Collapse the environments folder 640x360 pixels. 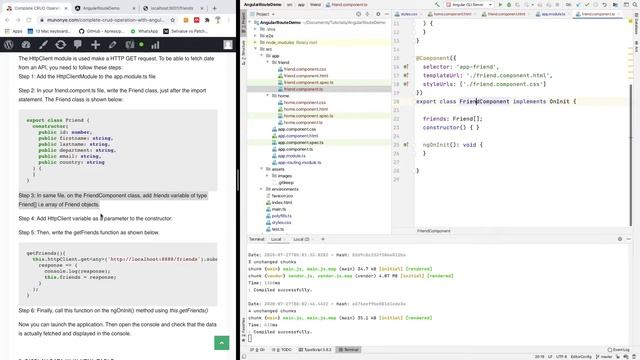(262, 189)
